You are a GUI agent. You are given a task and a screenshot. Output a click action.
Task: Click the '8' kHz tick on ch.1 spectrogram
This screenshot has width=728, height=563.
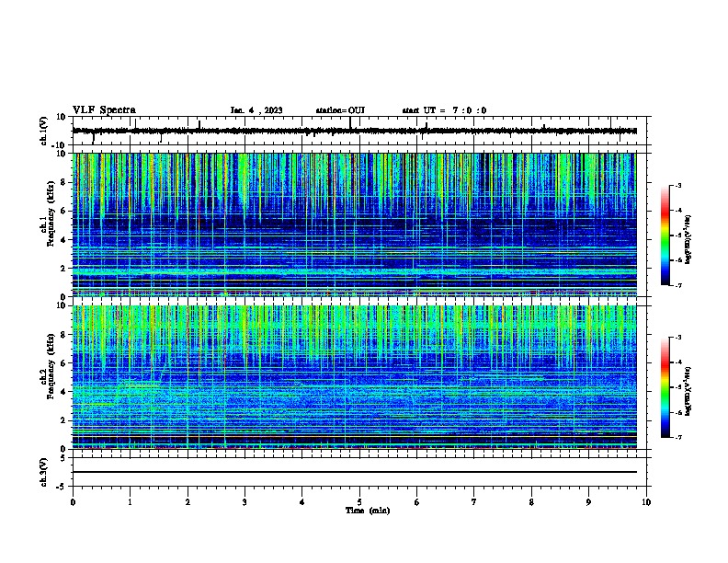[x=64, y=182]
